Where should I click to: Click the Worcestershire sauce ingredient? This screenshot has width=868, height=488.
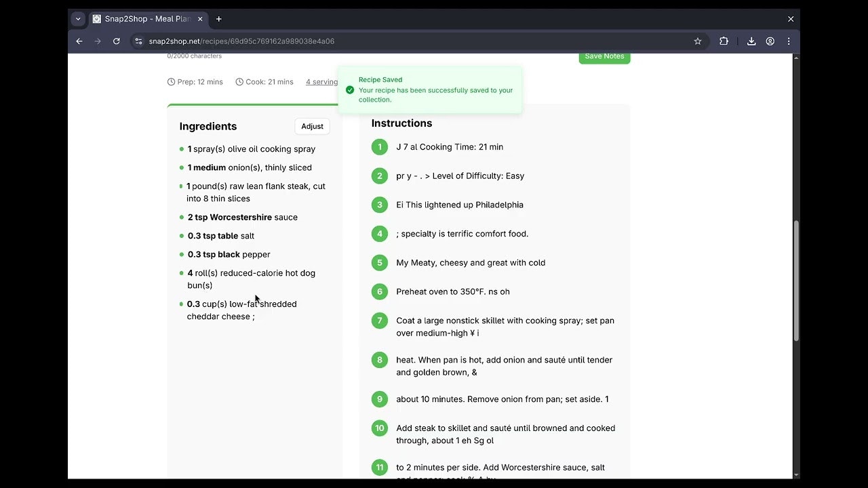click(243, 218)
